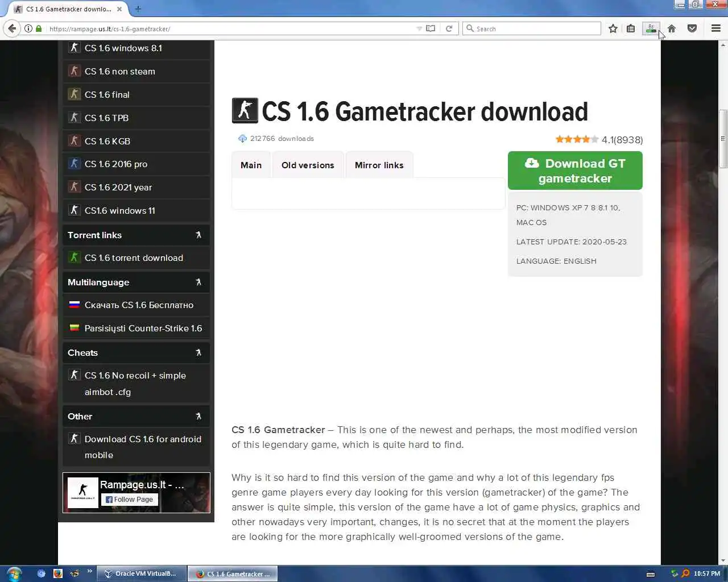Open CS 1.6 final sidebar link

tap(107, 95)
